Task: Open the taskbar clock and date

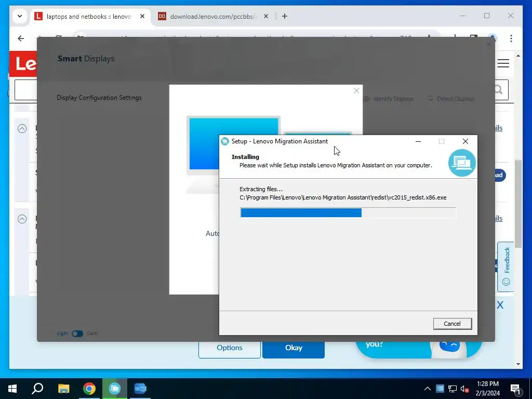Action: tap(487, 389)
